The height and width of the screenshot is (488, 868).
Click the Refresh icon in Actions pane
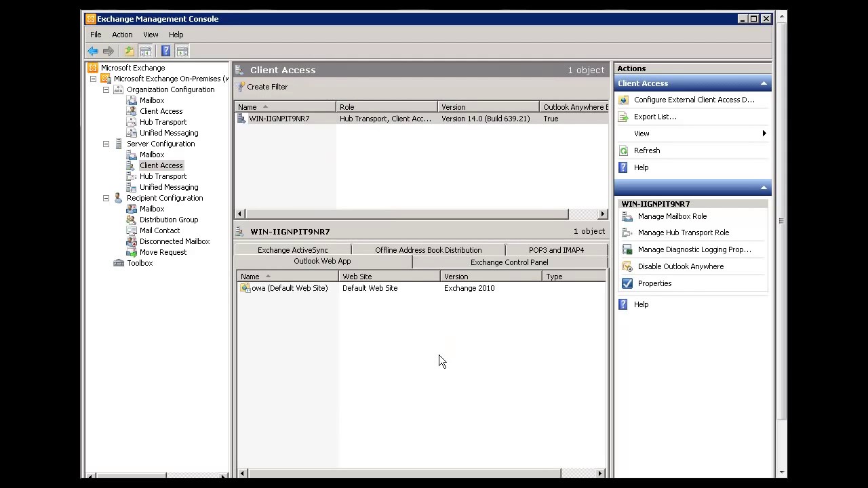[x=623, y=150]
